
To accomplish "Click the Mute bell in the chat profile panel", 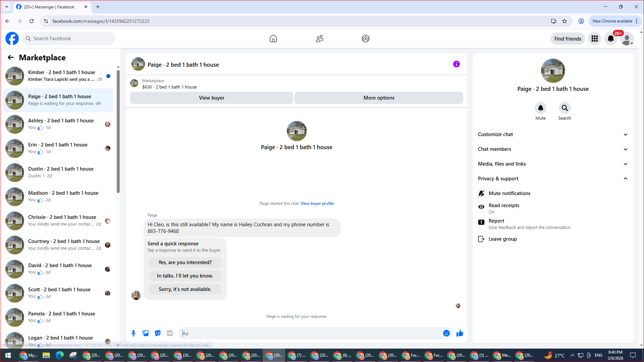I will pyautogui.click(x=540, y=108).
